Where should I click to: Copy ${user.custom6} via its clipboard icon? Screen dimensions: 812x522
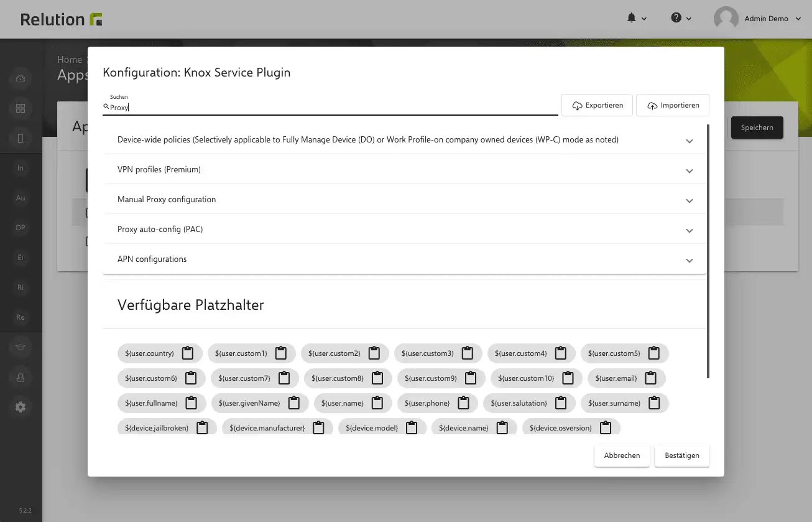tap(191, 378)
